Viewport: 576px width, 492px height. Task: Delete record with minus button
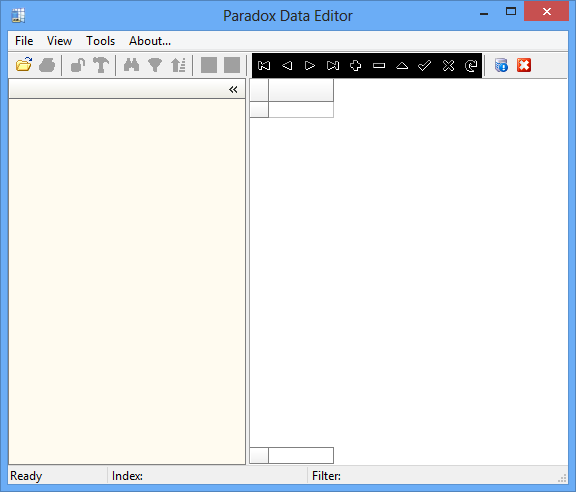coord(379,66)
